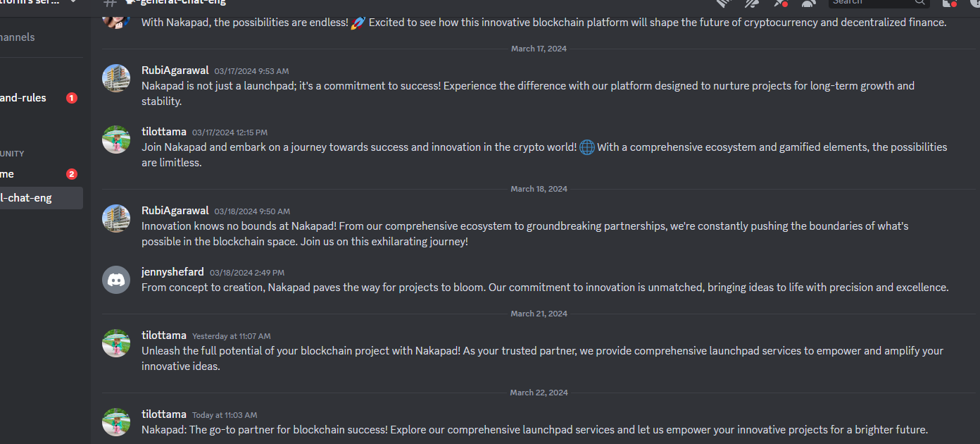Click the magnifier icon in Search box
The height and width of the screenshot is (444, 980).
coord(919,2)
